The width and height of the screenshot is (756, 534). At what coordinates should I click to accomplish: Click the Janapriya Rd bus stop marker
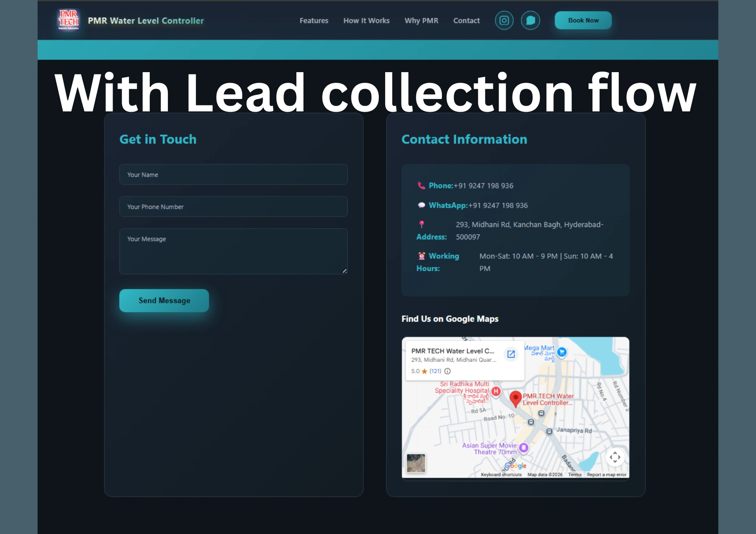click(549, 431)
